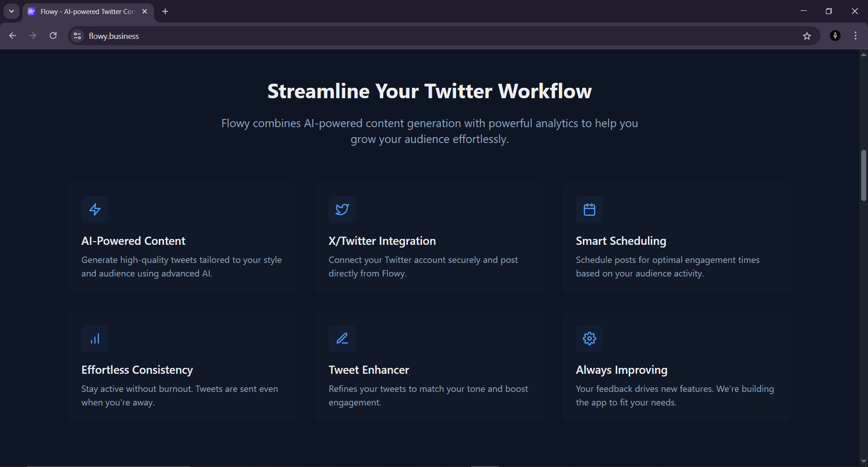
Task: Click the pencil icon for Tweet Enhancer
Action: coord(342,338)
